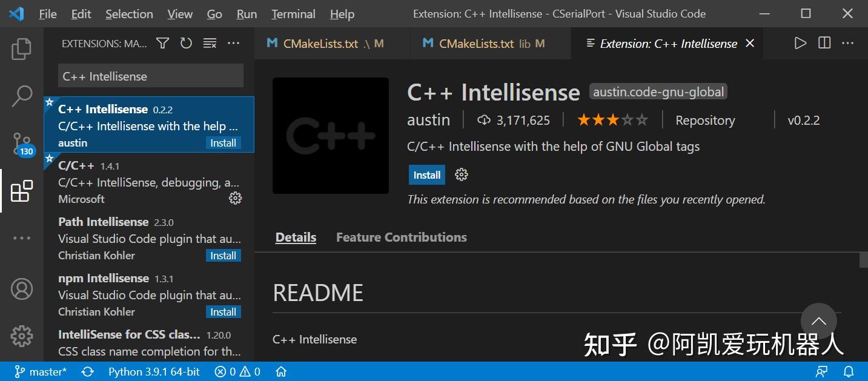868x381 pixels.
Task: Switch to Python 3.9.1 interpreter
Action: 153,371
